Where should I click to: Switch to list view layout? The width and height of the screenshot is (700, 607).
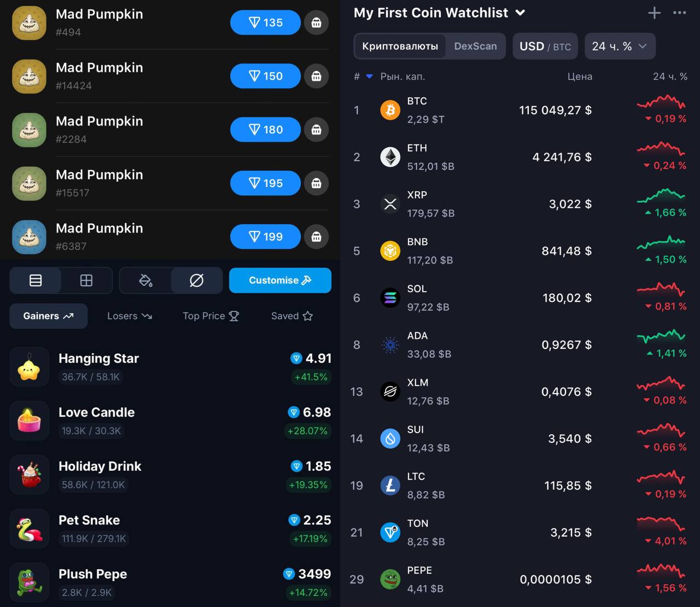pyautogui.click(x=36, y=281)
